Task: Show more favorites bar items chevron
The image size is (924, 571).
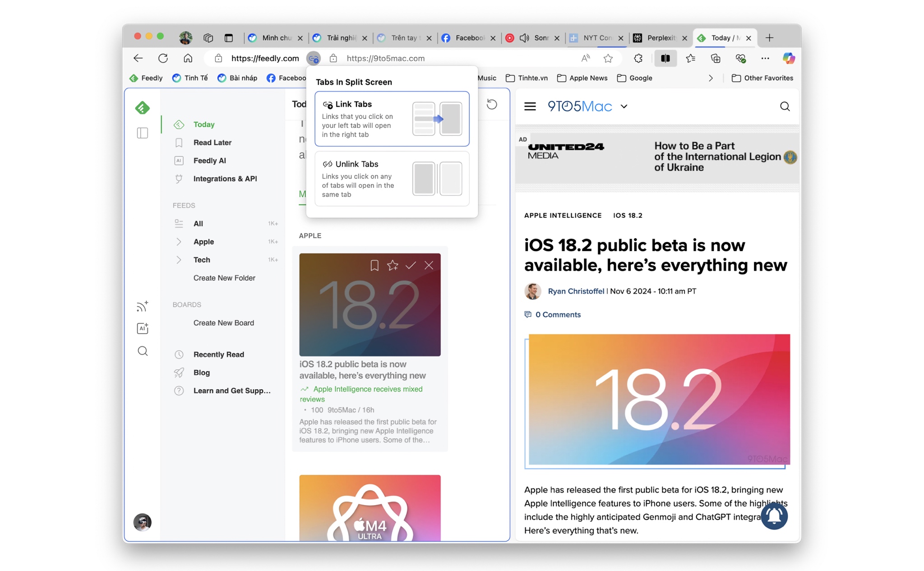Action: coord(711,78)
